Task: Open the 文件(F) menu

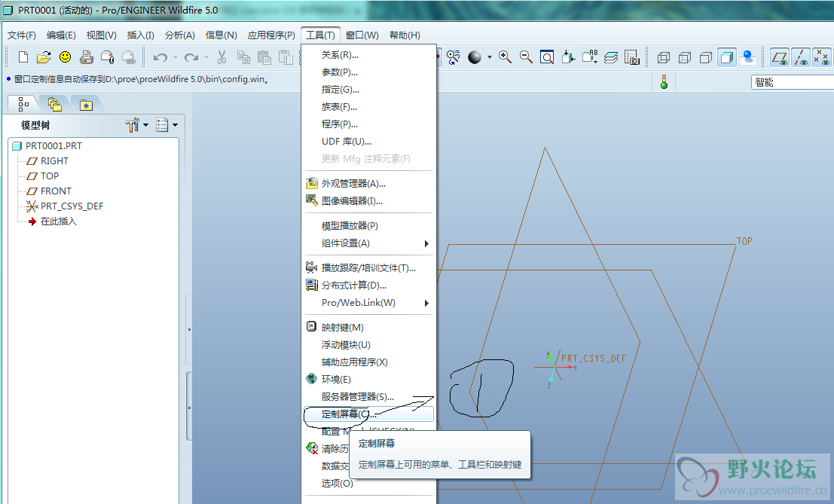Action: point(22,35)
